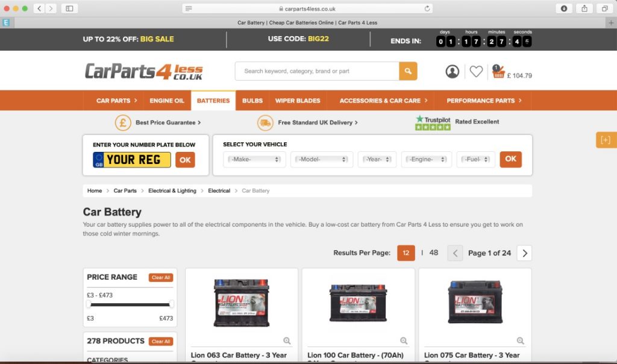
Task: Go to Electrical breadcrumb
Action: pyautogui.click(x=219, y=191)
